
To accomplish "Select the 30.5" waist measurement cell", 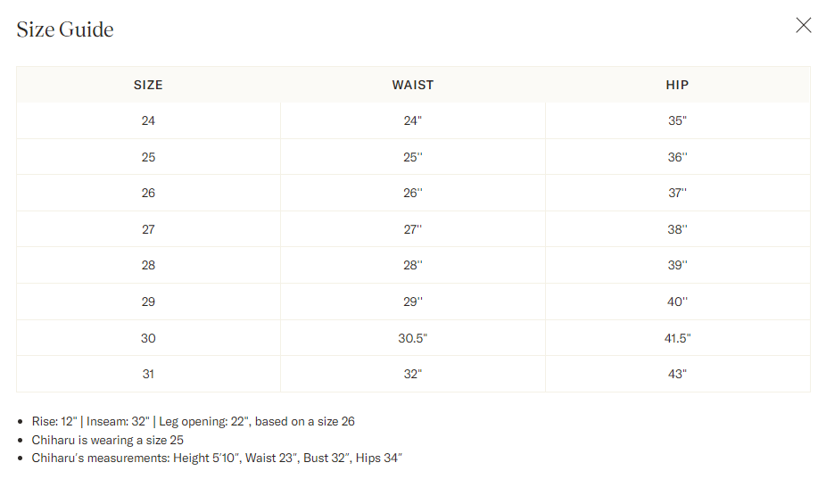I will 412,338.
